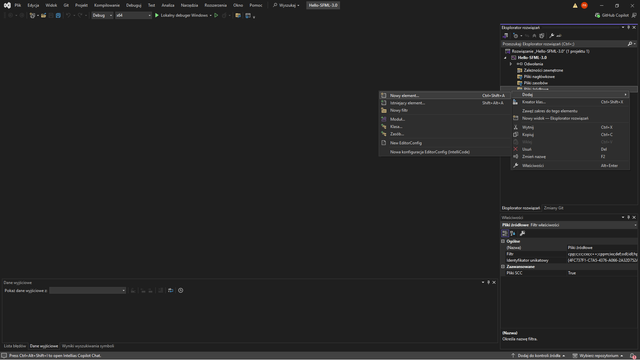The image size is (640, 360).
Task: Open the Pomoc menu
Action: (256, 5)
